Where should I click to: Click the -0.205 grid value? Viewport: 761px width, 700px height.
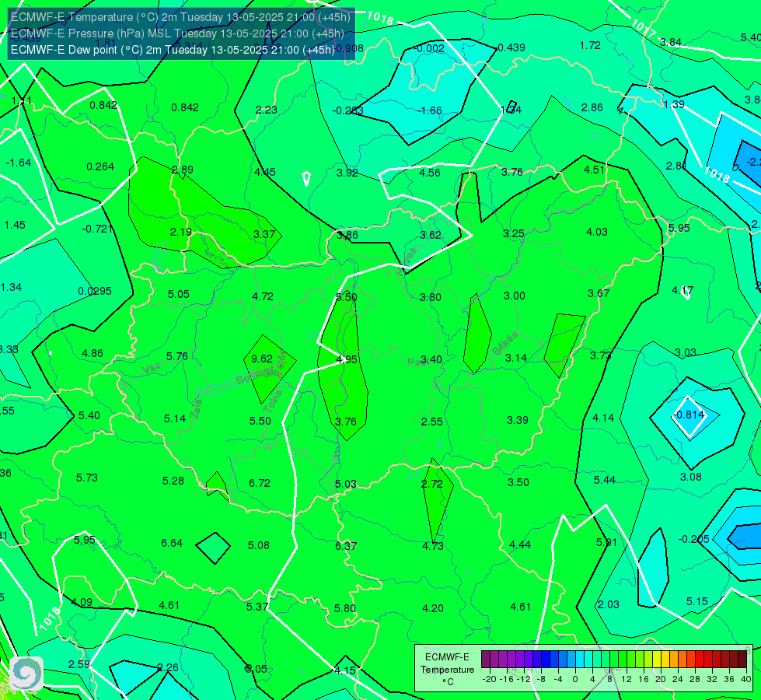[693, 539]
